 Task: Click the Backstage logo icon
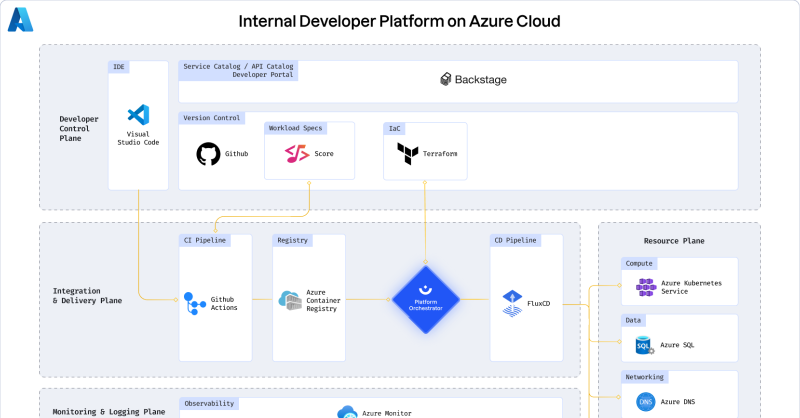click(446, 79)
